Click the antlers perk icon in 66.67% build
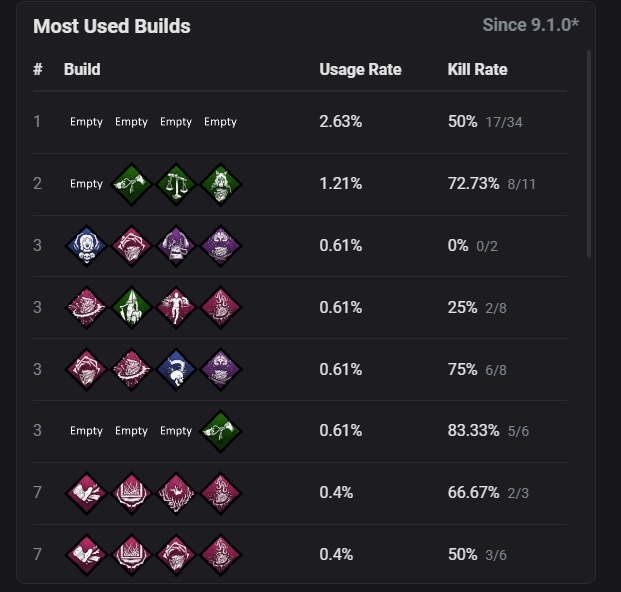The width and height of the screenshot is (621, 592). 176,493
